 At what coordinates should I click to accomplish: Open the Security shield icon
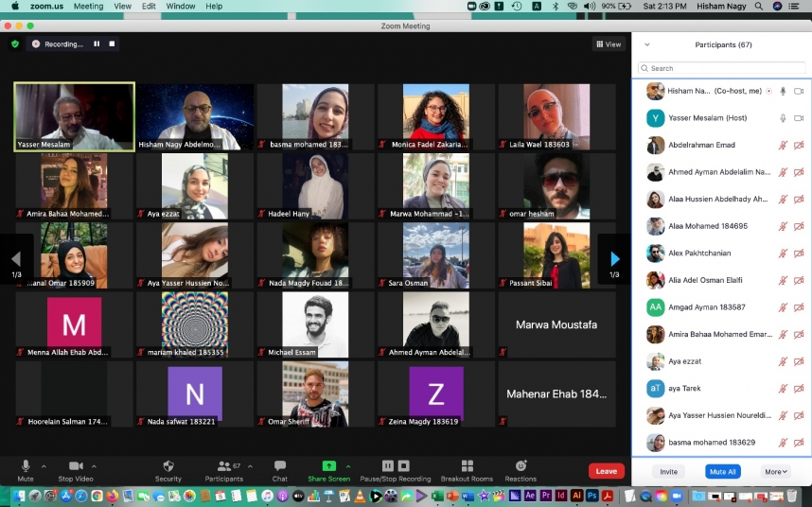point(168,465)
